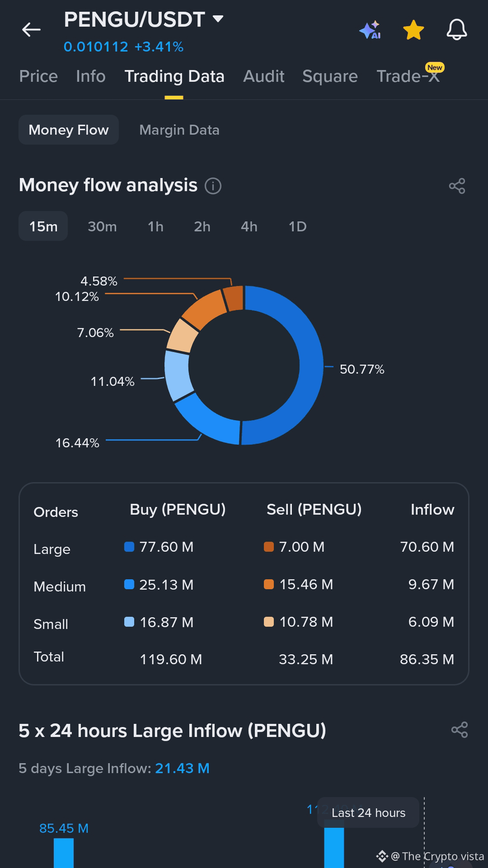Share the Large Inflow chart

[x=460, y=730]
